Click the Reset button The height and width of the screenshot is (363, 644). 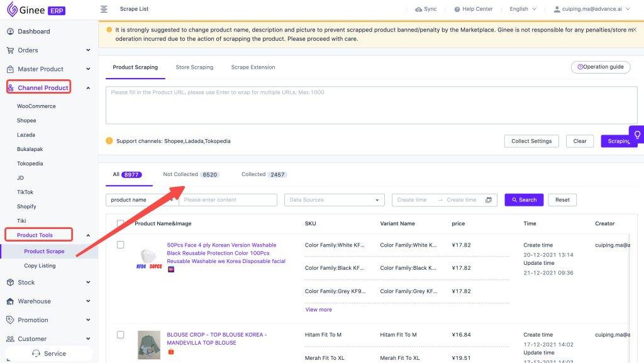point(562,200)
